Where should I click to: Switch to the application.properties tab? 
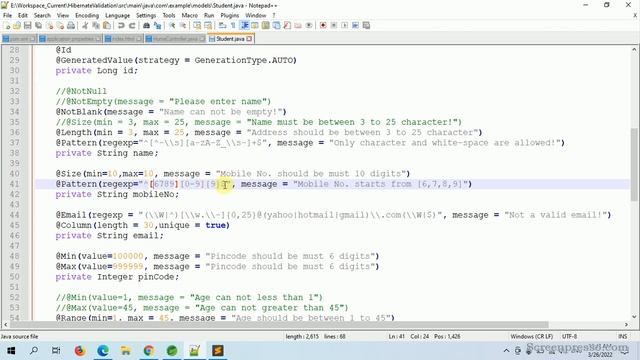point(70,39)
